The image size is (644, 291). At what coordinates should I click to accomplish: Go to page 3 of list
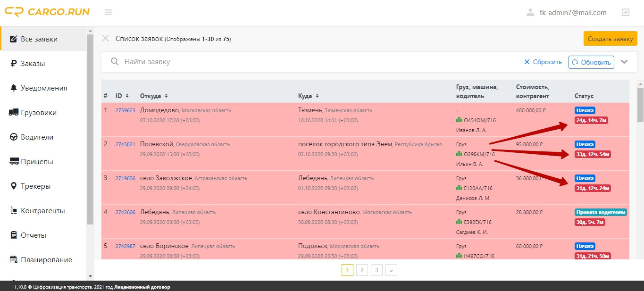click(x=376, y=270)
